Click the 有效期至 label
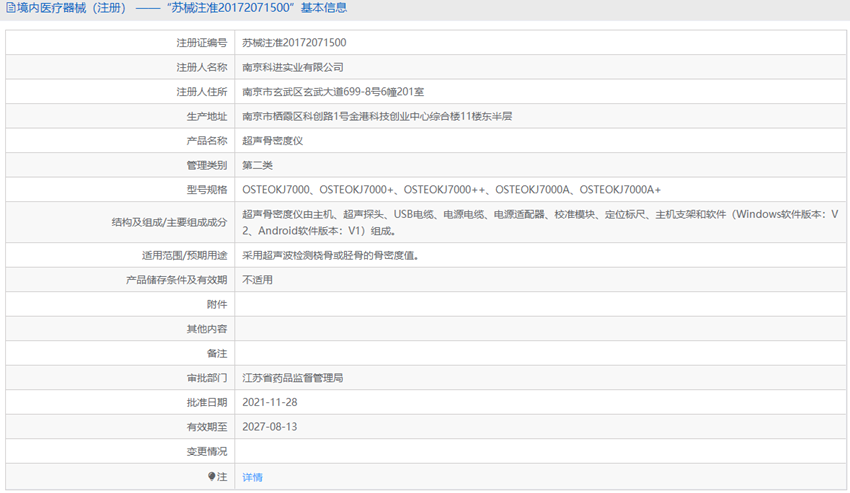The height and width of the screenshot is (493, 850). [207, 426]
